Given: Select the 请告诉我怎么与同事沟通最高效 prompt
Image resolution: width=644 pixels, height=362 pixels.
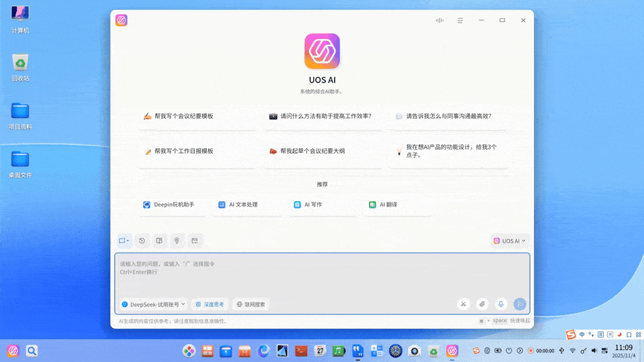Looking at the screenshot, I should tap(449, 116).
